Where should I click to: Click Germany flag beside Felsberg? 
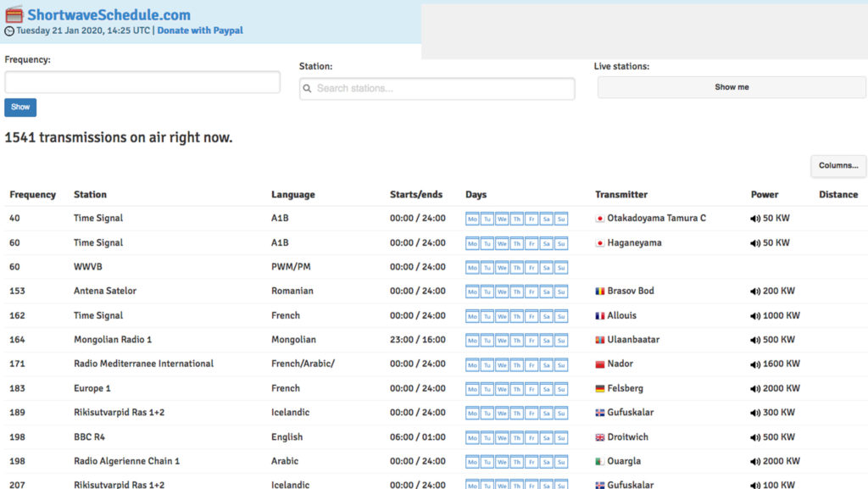(599, 388)
